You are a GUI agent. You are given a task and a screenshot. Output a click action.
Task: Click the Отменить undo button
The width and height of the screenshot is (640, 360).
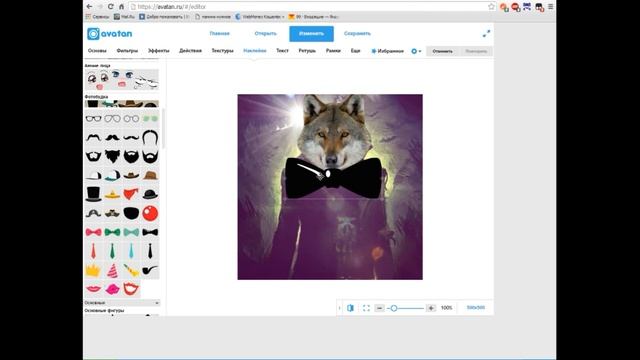click(443, 51)
